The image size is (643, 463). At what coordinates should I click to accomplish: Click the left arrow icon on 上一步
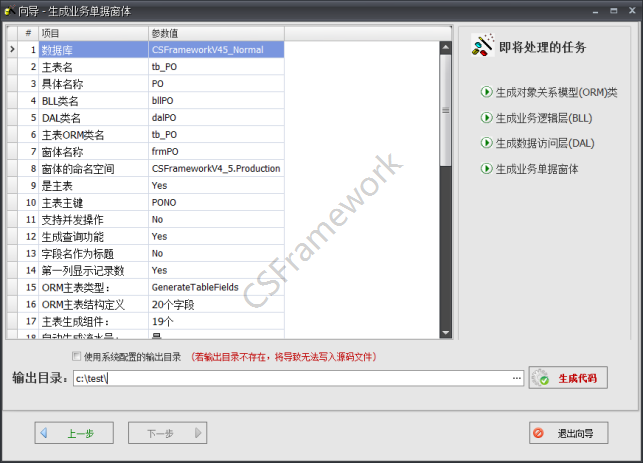coord(44,433)
